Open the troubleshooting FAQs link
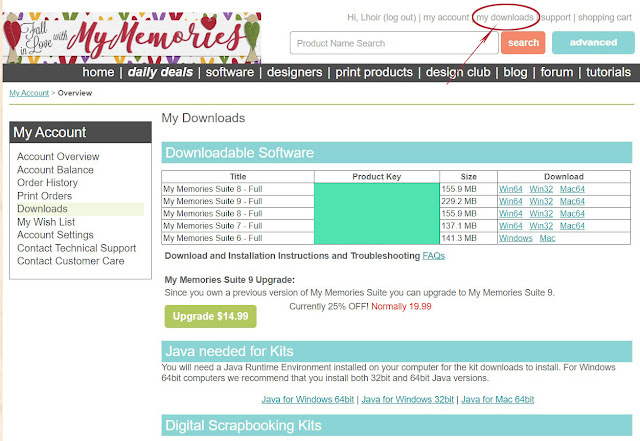 click(433, 256)
